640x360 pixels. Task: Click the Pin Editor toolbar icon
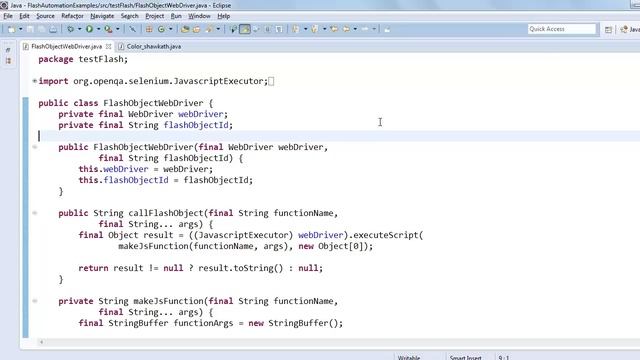[x=387, y=29]
